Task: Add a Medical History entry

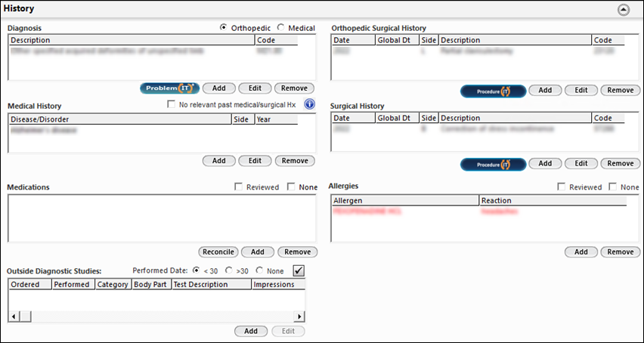Action: click(219, 161)
